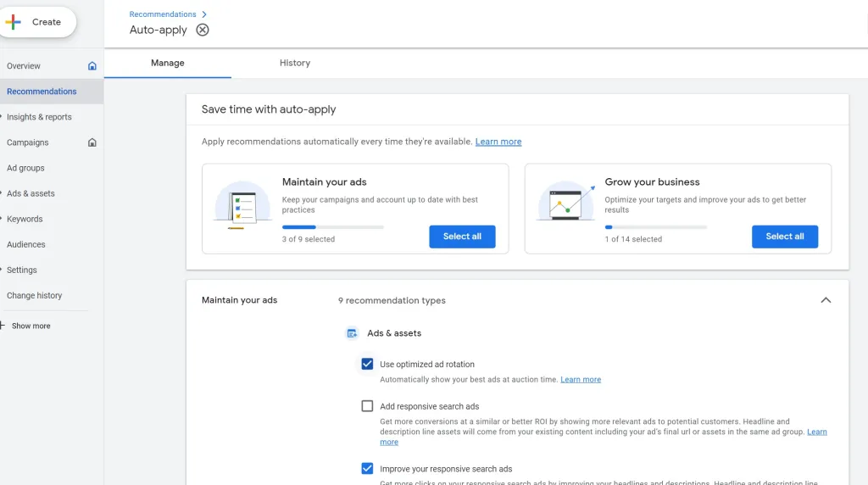Click the colorful plus Create icon
Screen dimensions: 868x485
tap(13, 22)
